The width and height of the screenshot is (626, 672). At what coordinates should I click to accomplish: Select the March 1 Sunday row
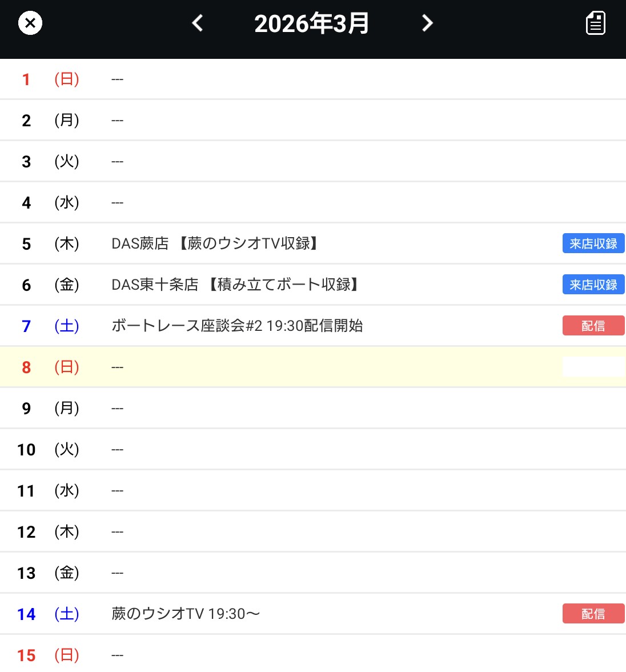coord(286,79)
